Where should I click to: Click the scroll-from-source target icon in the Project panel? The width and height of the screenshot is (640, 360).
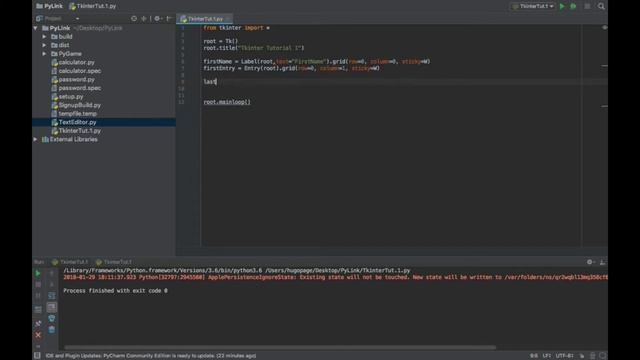[x=134, y=18]
